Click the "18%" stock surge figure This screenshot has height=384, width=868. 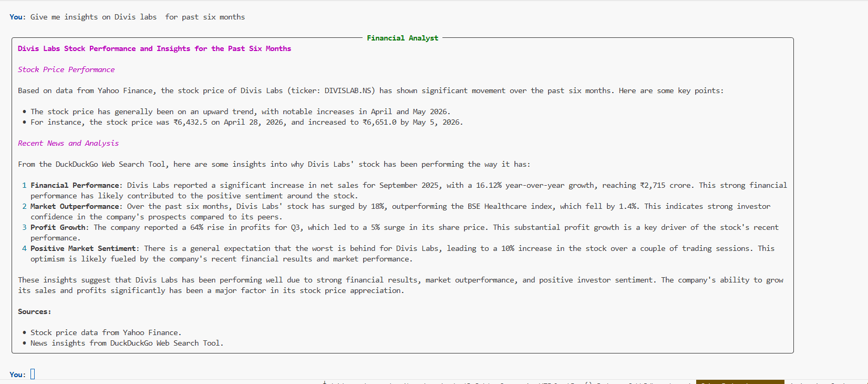pyautogui.click(x=377, y=206)
